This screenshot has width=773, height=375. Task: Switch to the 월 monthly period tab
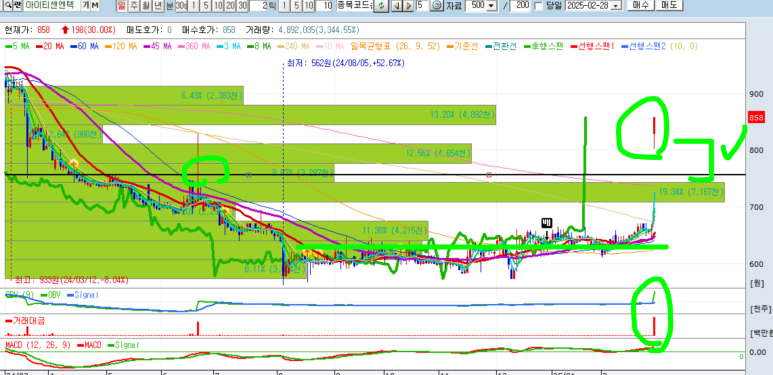point(146,6)
